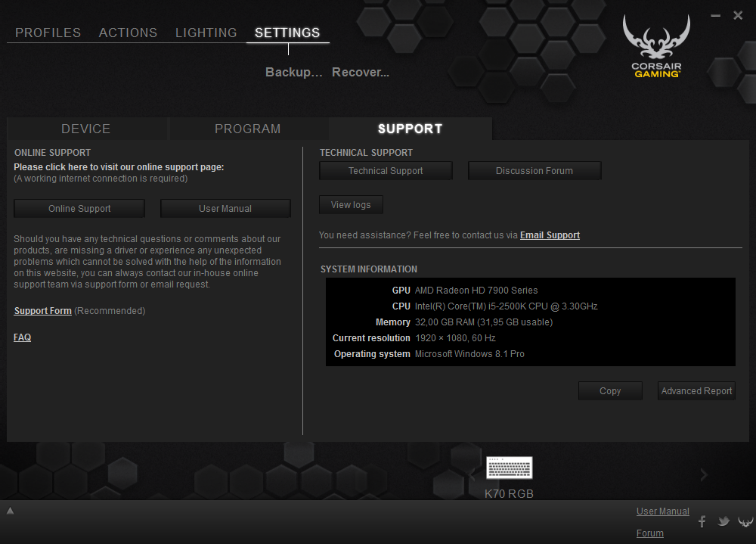Click User Manual link in footer
Viewport: 756px width, 544px height.
coord(662,511)
